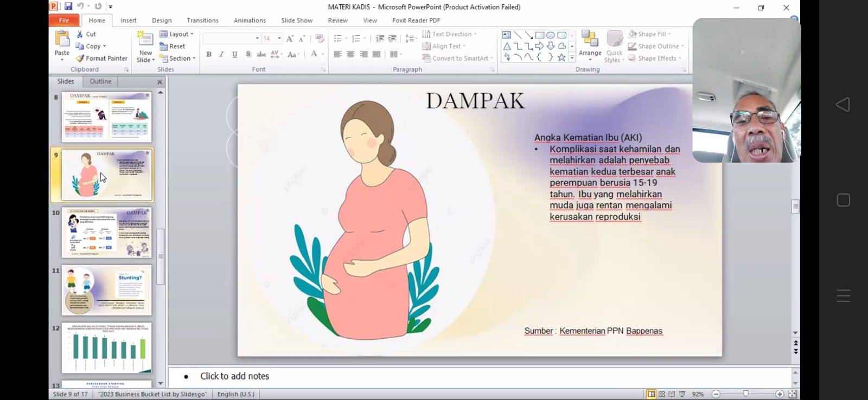Toggle Bold formatting

click(x=209, y=54)
